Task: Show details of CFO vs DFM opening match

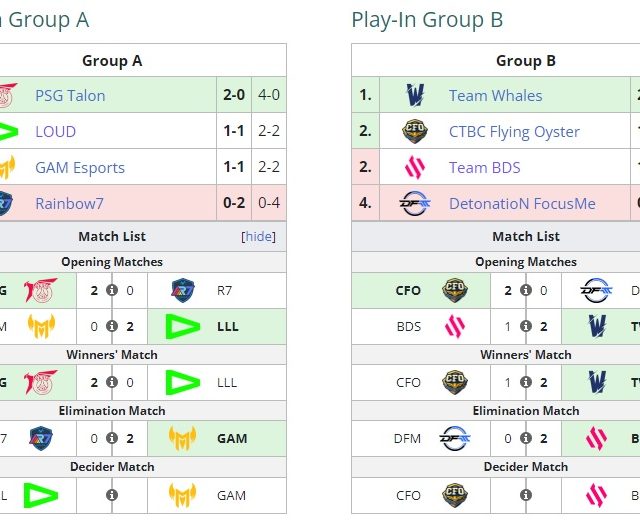Action: (x=526, y=291)
